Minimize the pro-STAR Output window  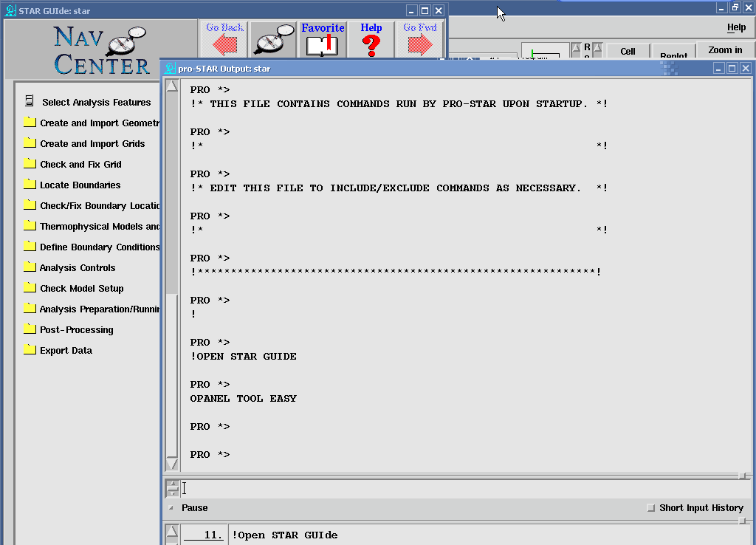pyautogui.click(x=719, y=69)
